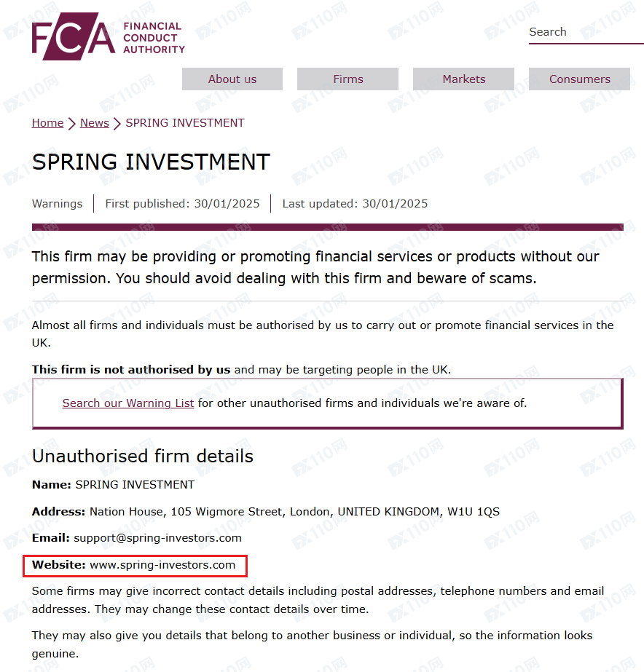Click the chevron after the News breadcrumb
This screenshot has width=644, height=672.
coord(117,124)
